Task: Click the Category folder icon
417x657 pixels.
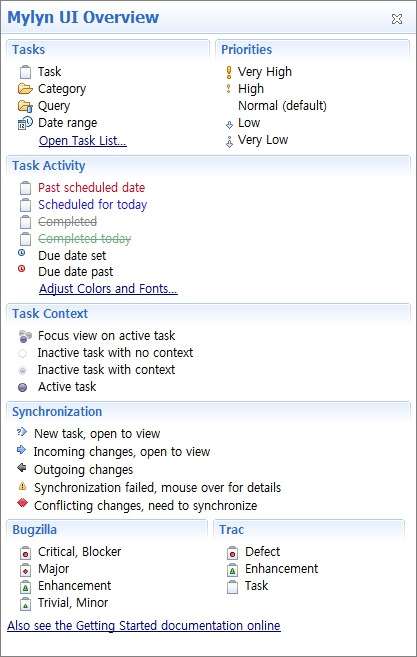Action: 25,89
